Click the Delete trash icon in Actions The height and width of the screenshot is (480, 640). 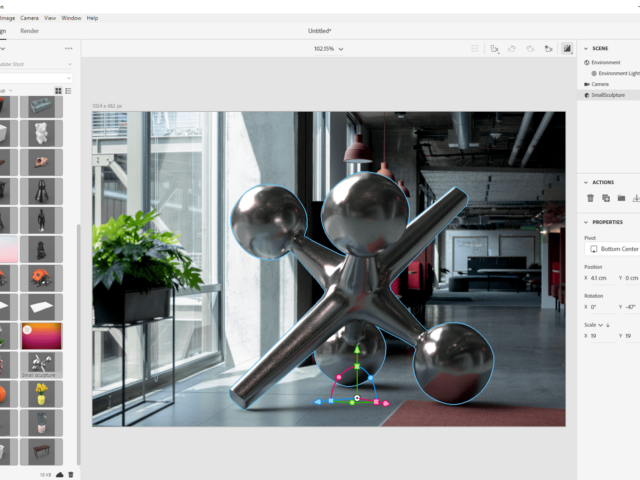point(590,198)
